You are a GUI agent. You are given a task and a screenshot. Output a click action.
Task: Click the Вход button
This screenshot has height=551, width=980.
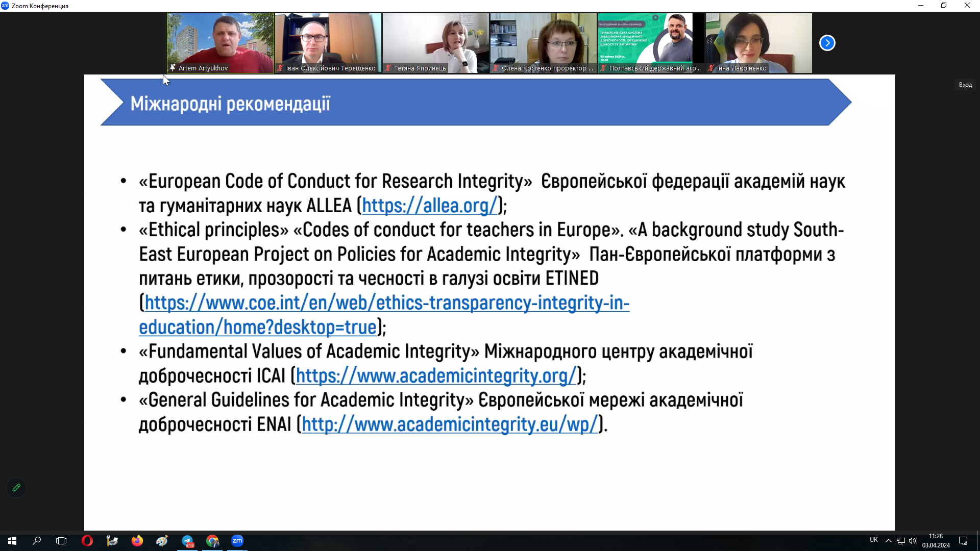(965, 85)
